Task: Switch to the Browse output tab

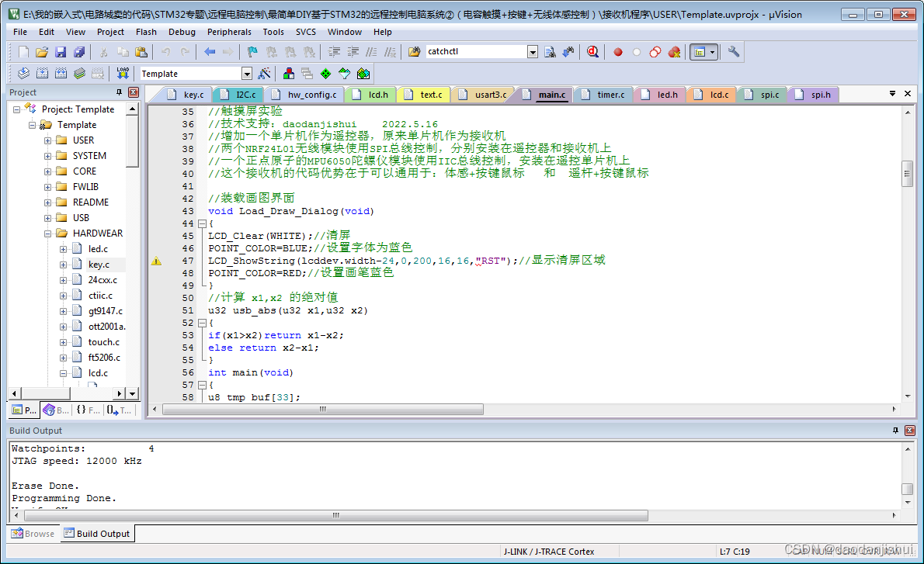Action: 33,534
